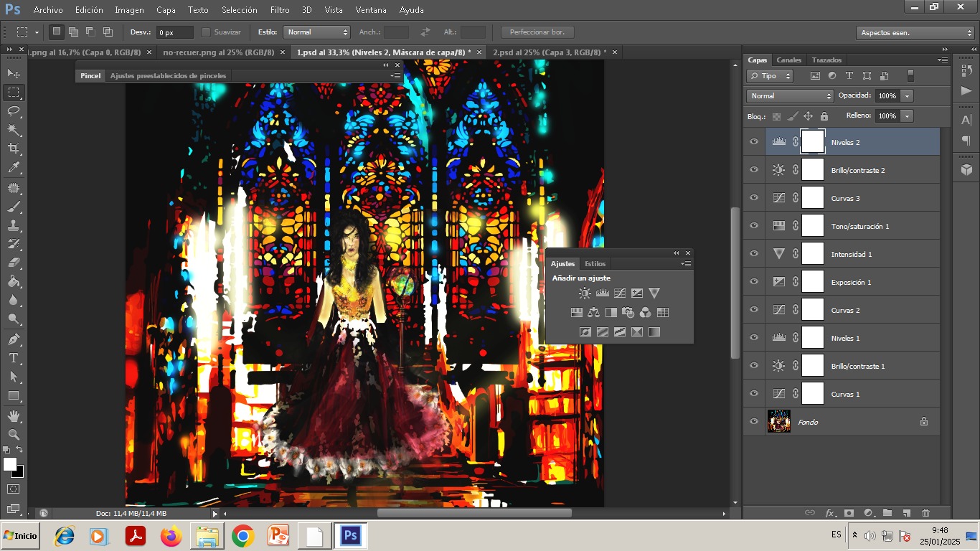Click the foreground color swatch
The image size is (980, 551).
[9, 464]
